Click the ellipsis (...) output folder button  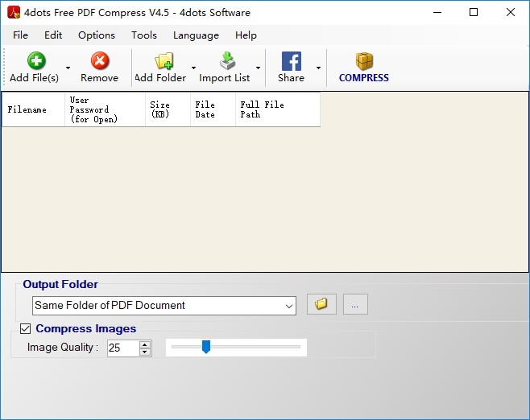click(x=355, y=304)
